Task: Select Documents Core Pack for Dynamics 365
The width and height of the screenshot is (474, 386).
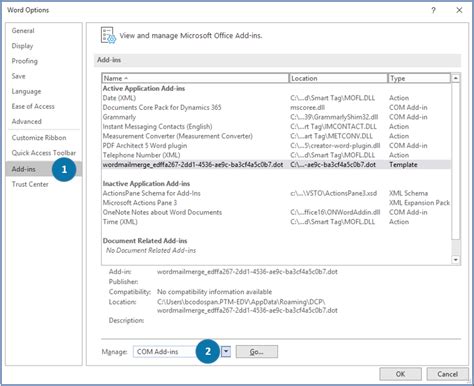Action: click(x=277, y=107)
